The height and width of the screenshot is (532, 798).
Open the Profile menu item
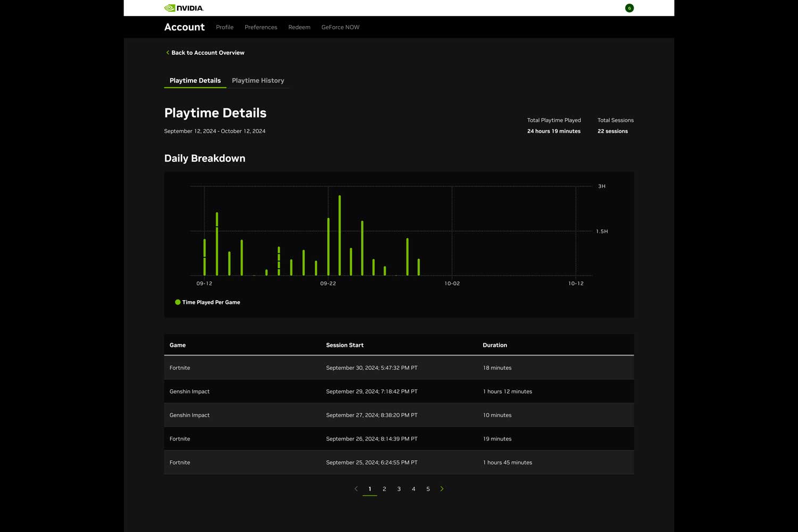[225, 27]
